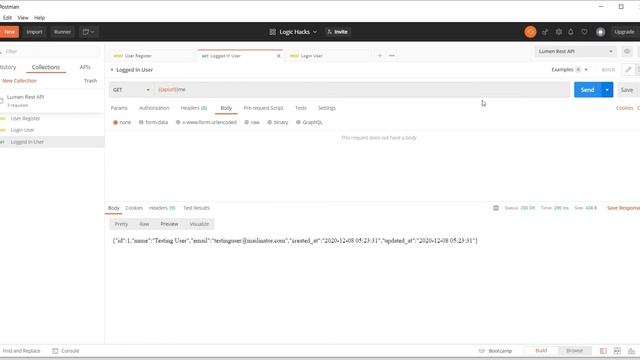Open the Help menu
The image size is (640, 360).
tap(40, 18)
